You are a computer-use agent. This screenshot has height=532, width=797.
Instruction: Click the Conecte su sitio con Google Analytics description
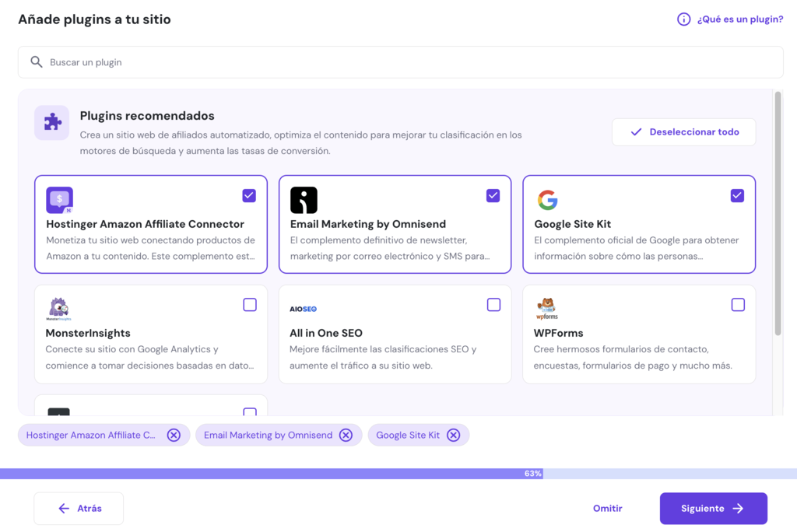coord(149,357)
